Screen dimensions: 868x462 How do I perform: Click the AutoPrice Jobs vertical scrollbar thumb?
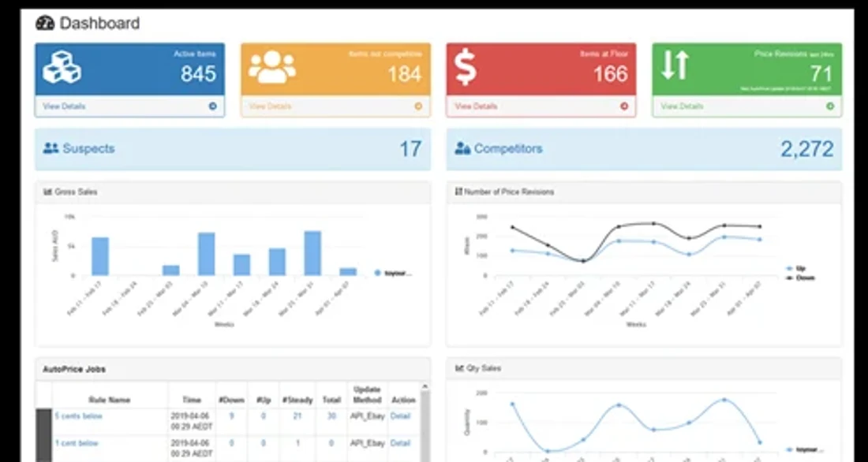tap(425, 426)
